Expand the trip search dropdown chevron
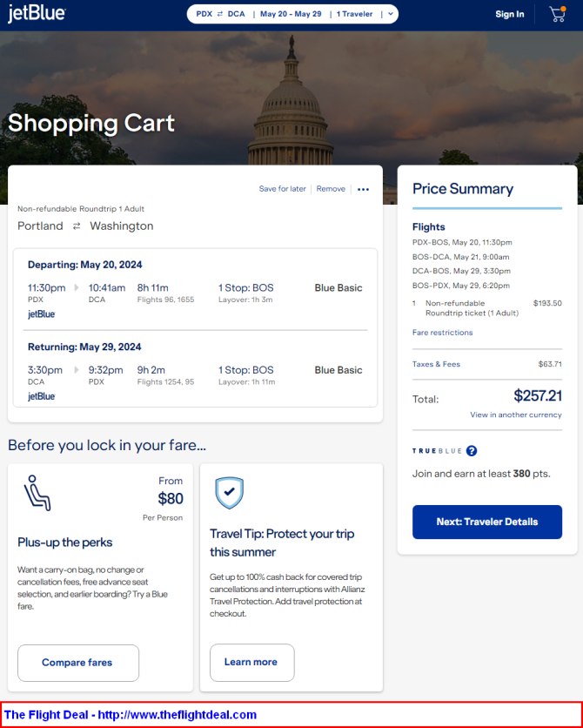The image size is (583, 728). point(391,14)
